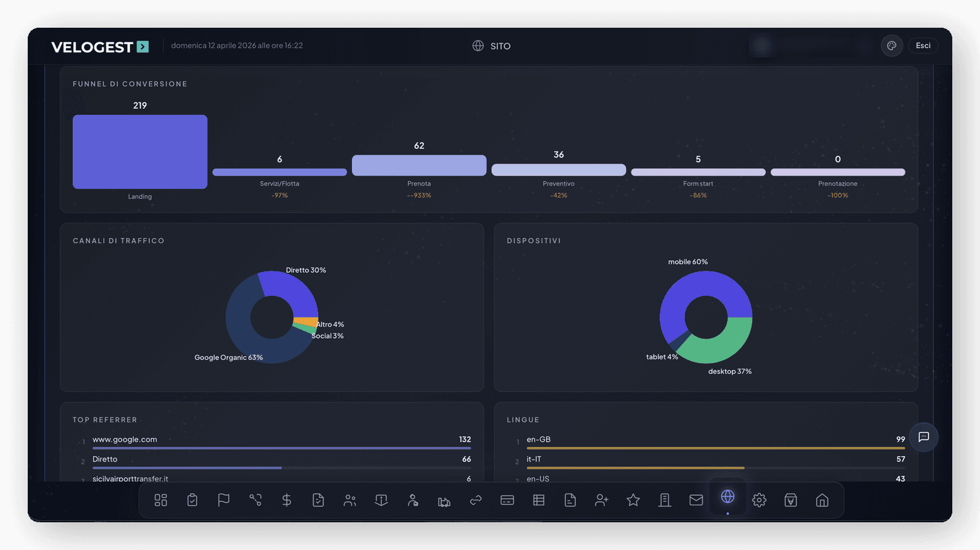Toggle the theme with the palette icon
This screenshot has height=550, width=980.
(x=892, y=46)
